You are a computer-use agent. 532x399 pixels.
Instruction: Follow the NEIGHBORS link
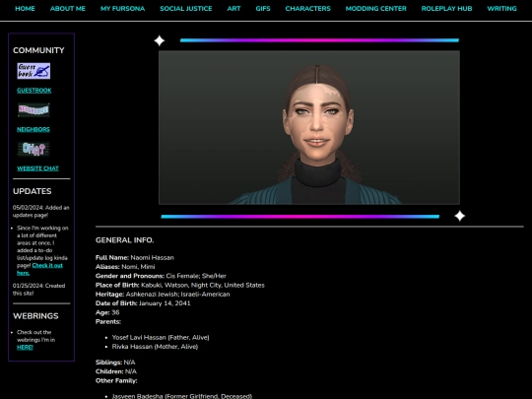click(x=33, y=129)
